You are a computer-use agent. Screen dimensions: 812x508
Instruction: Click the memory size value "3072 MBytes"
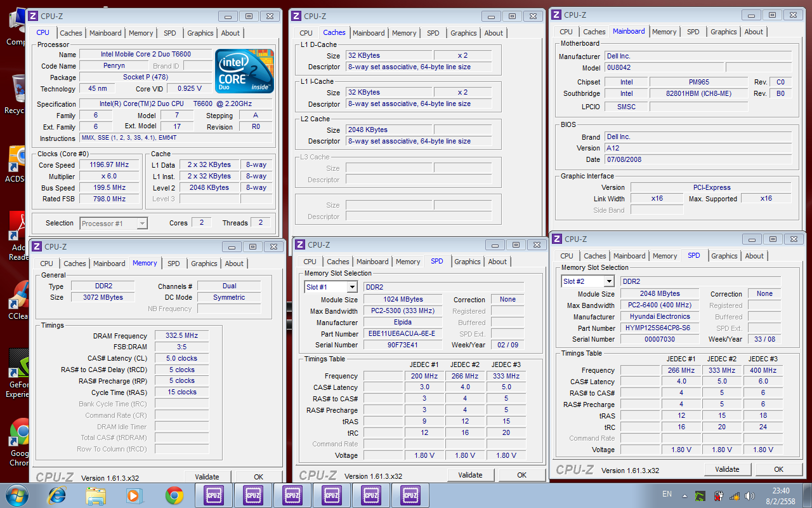(x=103, y=298)
